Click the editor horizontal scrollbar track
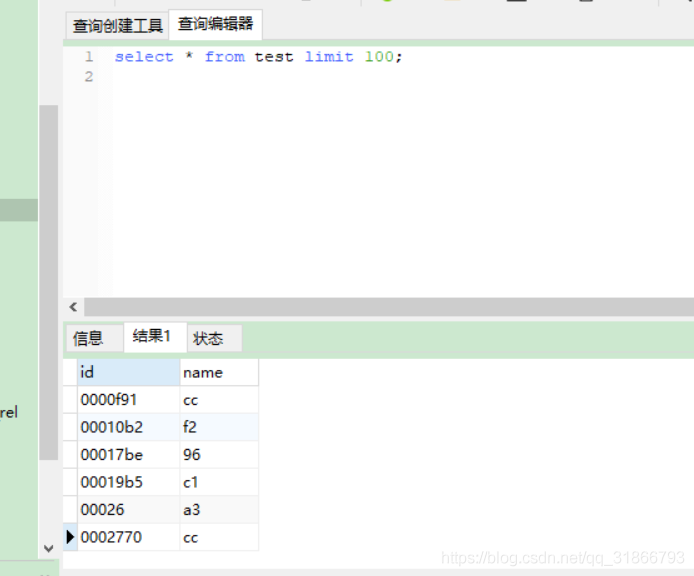 pos(389,307)
